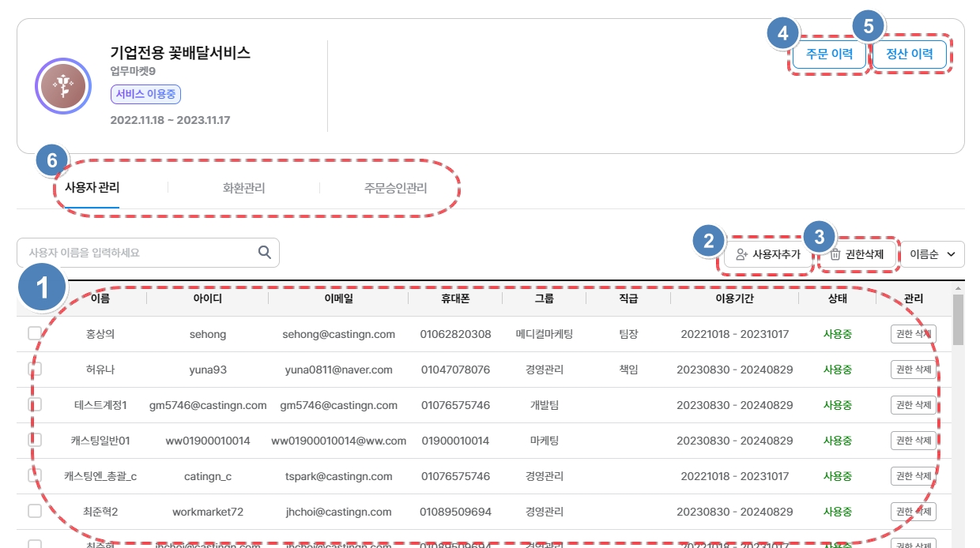Viewport: 980px width, 548px height.
Task: Click the flower delivery service logo
Action: pyautogui.click(x=63, y=86)
